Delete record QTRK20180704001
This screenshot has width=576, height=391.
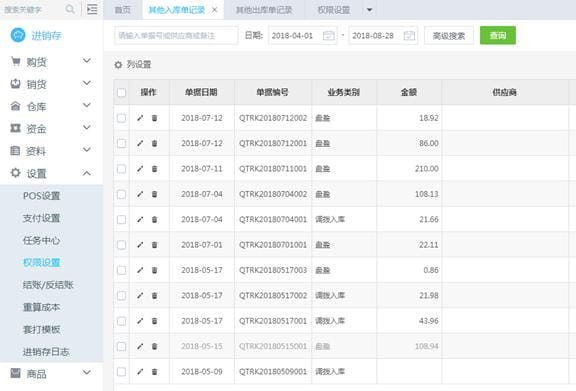(155, 219)
